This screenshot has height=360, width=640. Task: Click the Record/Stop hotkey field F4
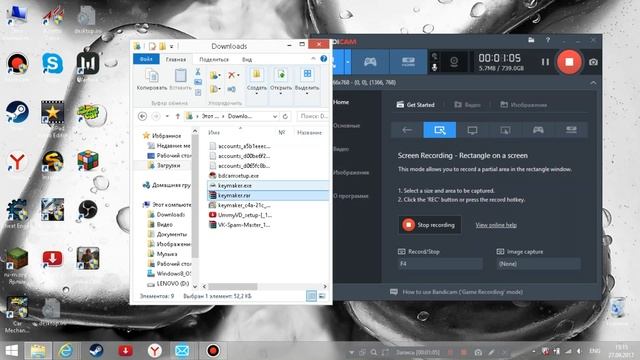[x=440, y=264]
